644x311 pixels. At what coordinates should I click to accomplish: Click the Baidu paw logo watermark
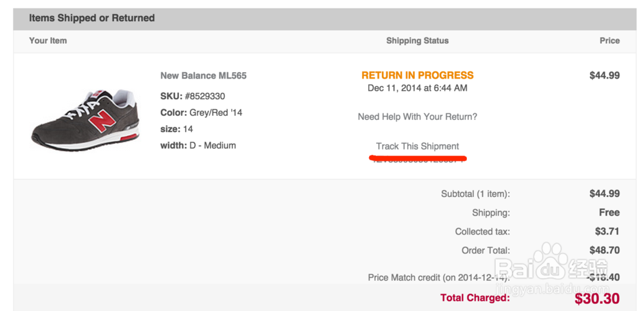(x=551, y=256)
